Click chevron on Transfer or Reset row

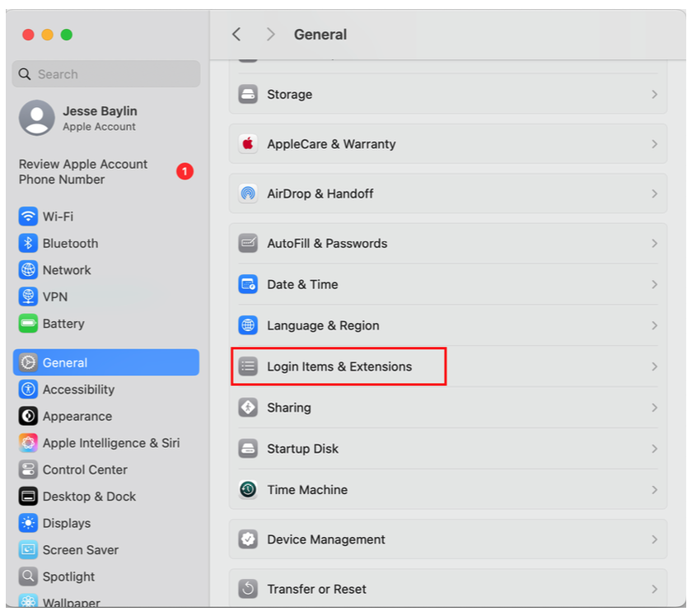coord(654,589)
